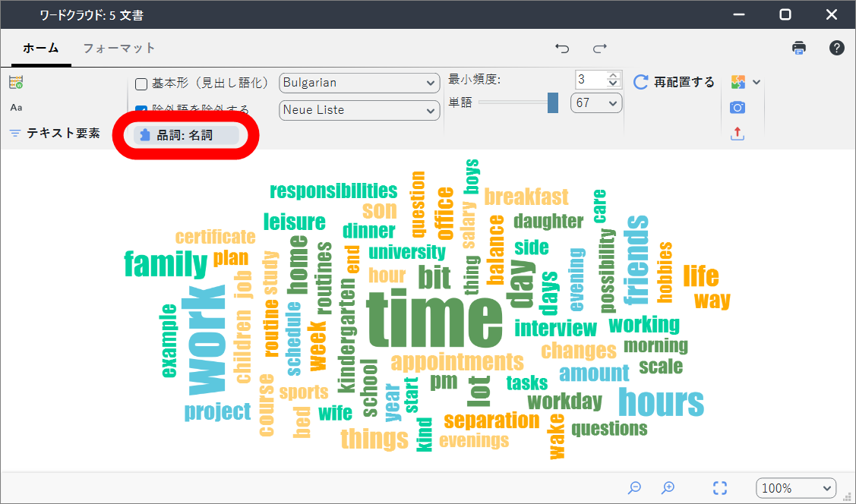The height and width of the screenshot is (504, 856).
Task: Click the color scheme puzzle icon
Action: (738, 83)
